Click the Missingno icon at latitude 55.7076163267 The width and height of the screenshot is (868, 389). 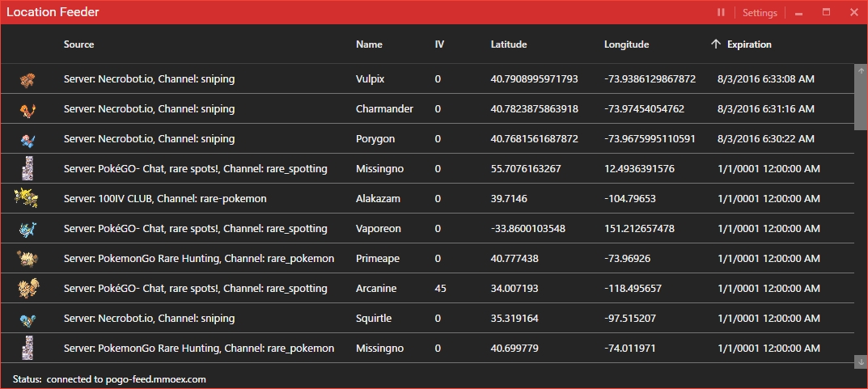click(x=27, y=169)
